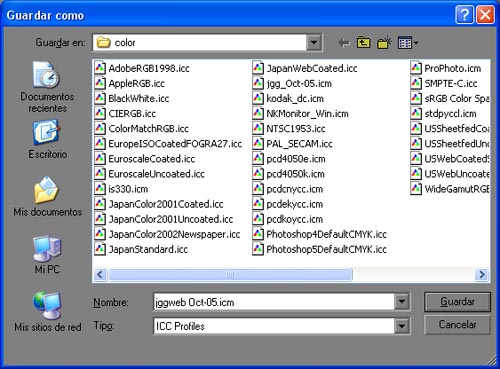Open Mis documentos location
The width and height of the screenshot is (500, 369).
coord(47,197)
